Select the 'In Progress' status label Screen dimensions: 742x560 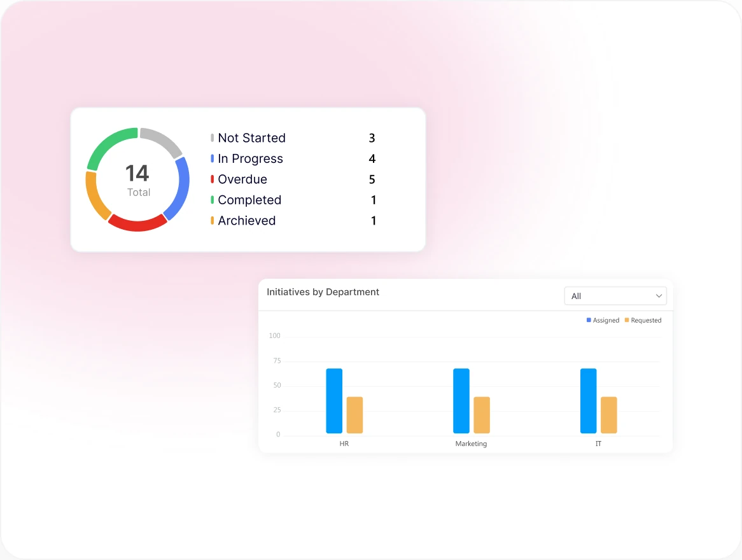[x=250, y=158]
